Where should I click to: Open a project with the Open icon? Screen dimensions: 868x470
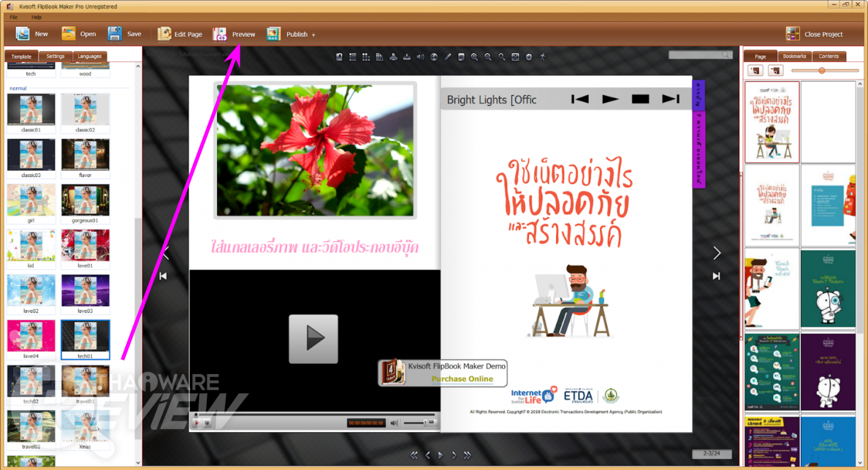[68, 34]
